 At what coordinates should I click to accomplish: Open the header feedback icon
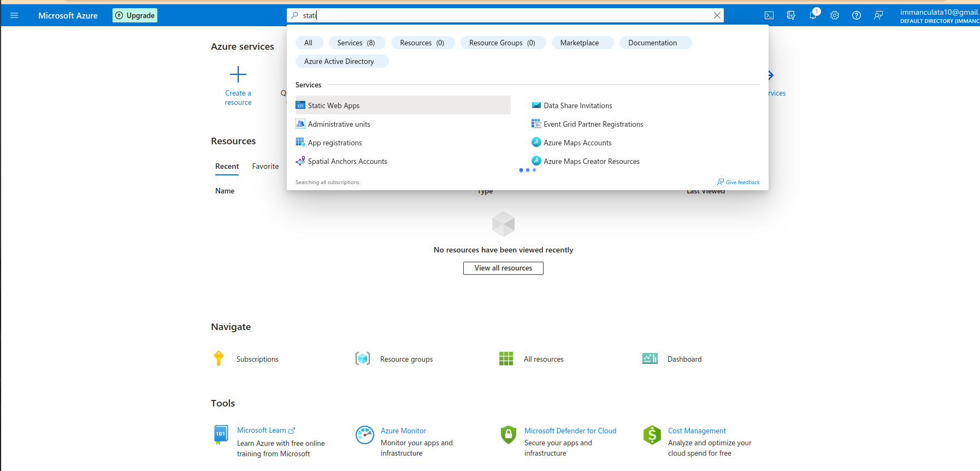tap(878, 15)
